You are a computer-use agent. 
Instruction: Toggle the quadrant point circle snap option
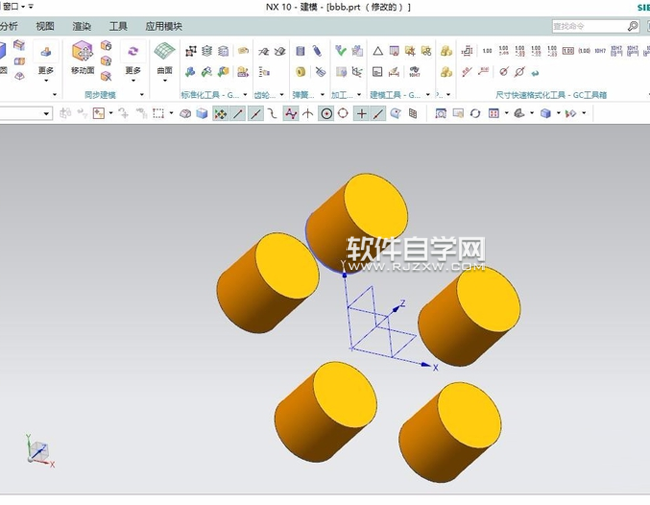[343, 113]
